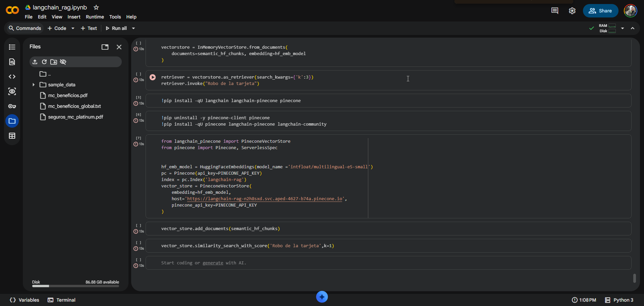This screenshot has height=306, width=644.
Task: Toggle header visibility with the collapse chevron
Action: click(633, 28)
